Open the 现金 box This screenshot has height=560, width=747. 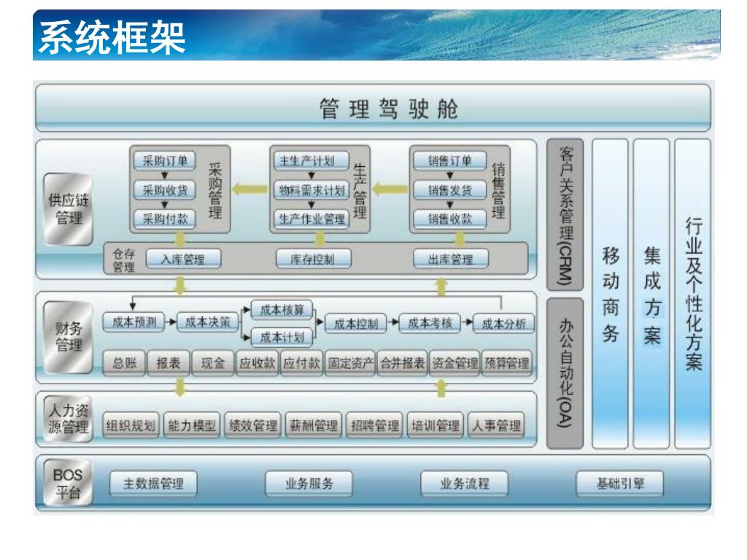[x=213, y=363]
